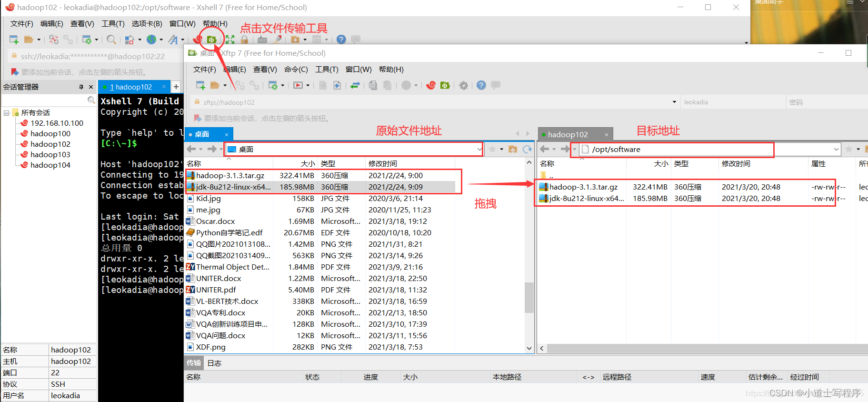The width and height of the screenshot is (868, 402).
Task: Click the Xshell session properties gear icon
Action: tap(87, 40)
